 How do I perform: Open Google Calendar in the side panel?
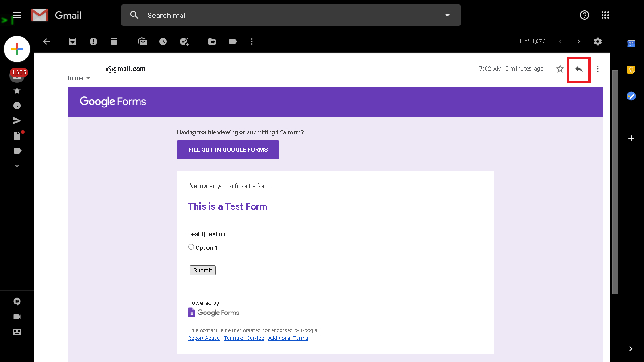click(631, 43)
